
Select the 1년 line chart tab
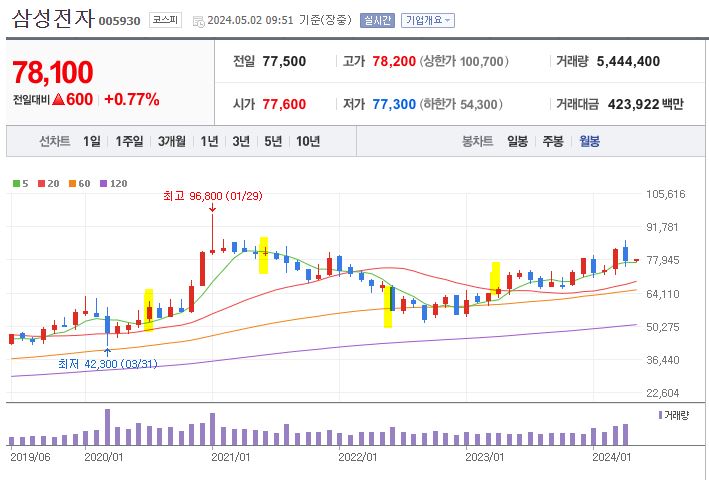click(x=209, y=141)
